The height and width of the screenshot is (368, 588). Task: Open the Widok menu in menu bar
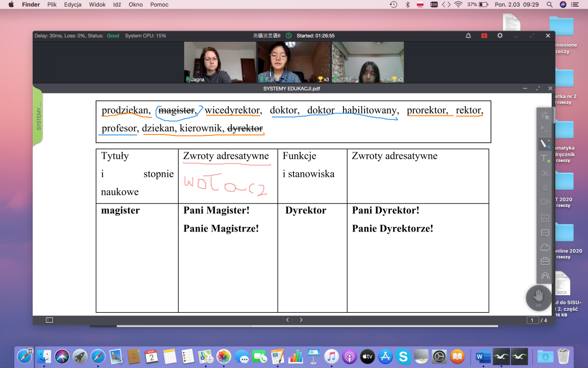click(x=97, y=5)
